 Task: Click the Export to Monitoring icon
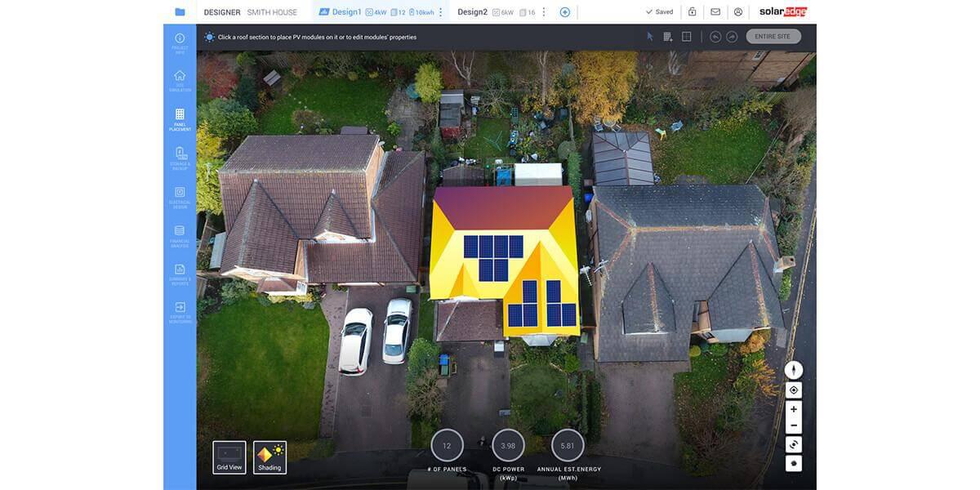[180, 311]
